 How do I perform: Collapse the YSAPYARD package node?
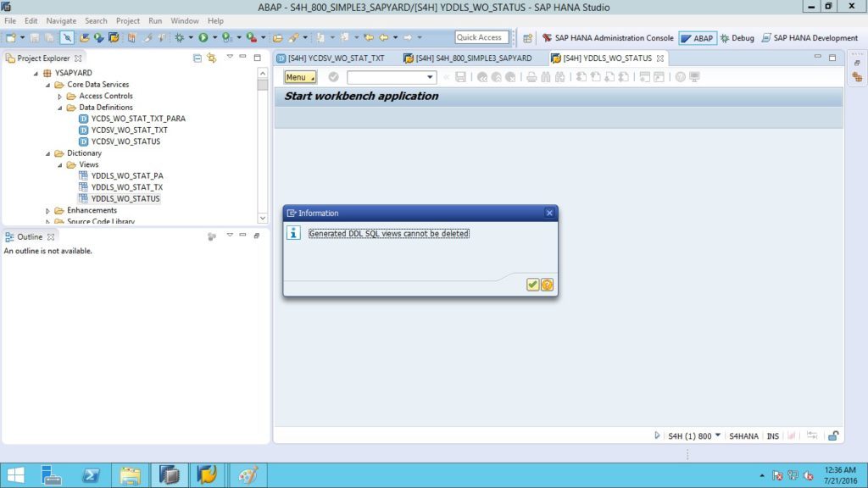(x=36, y=73)
